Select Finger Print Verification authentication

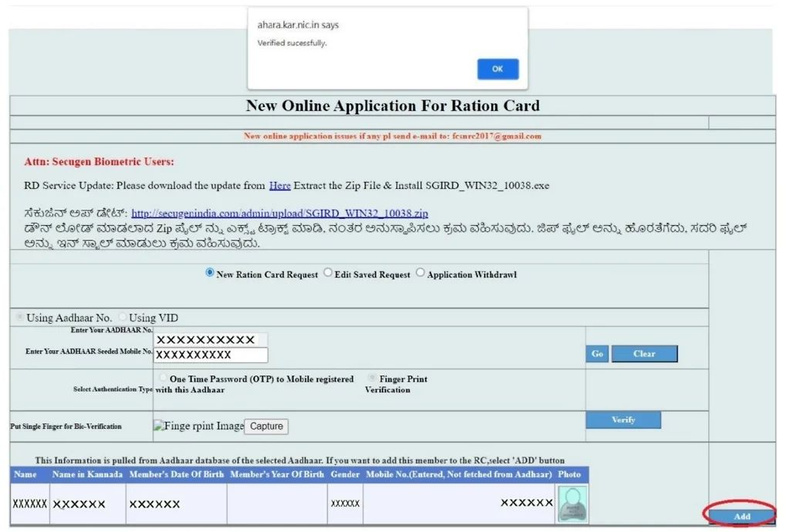pyautogui.click(x=372, y=377)
